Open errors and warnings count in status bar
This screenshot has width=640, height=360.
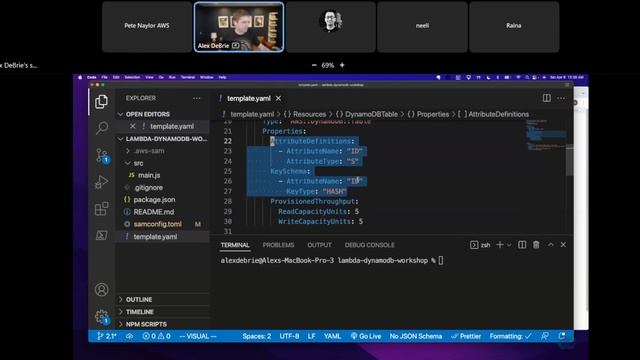(x=156, y=336)
